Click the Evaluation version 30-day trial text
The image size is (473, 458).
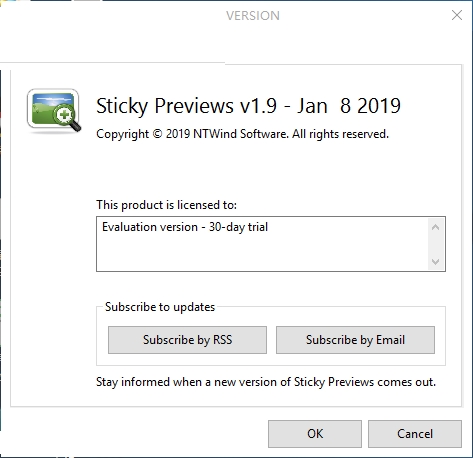(185, 227)
